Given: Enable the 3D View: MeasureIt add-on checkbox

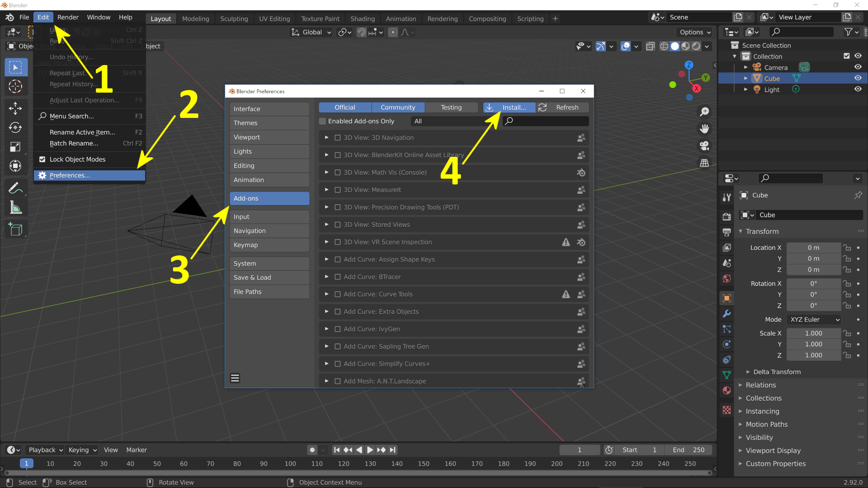Looking at the screenshot, I should [x=337, y=190].
